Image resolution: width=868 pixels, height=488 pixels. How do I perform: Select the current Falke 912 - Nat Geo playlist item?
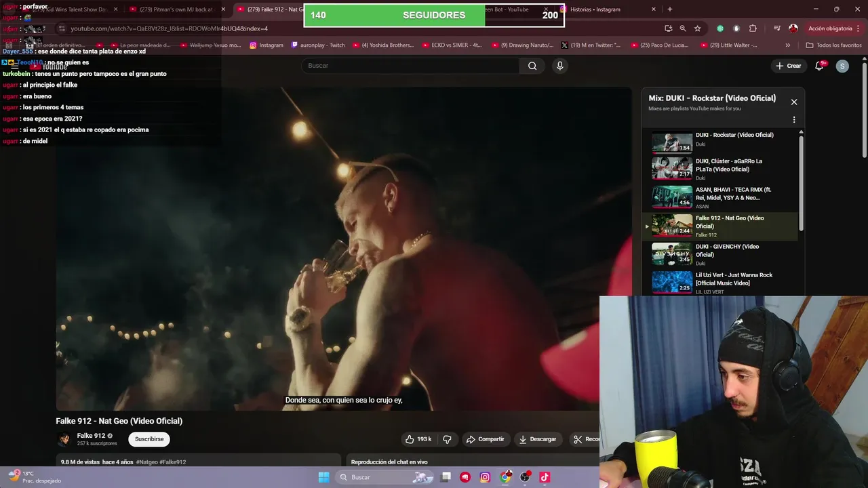[720, 226]
